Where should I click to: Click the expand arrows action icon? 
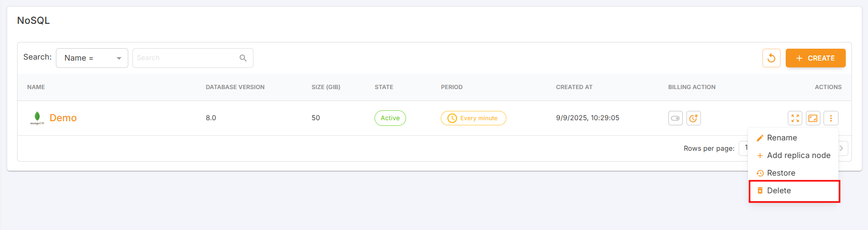(795, 118)
